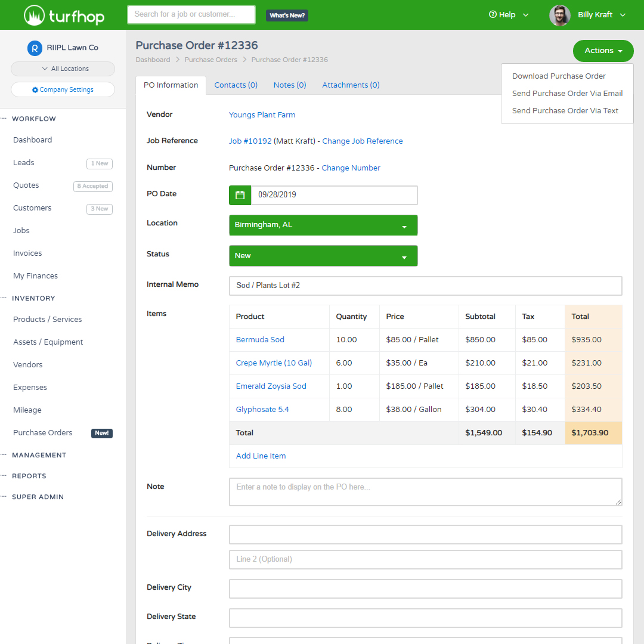Image resolution: width=644 pixels, height=644 pixels.
Task: Click the Company Settings gear icon
Action: [x=36, y=89]
